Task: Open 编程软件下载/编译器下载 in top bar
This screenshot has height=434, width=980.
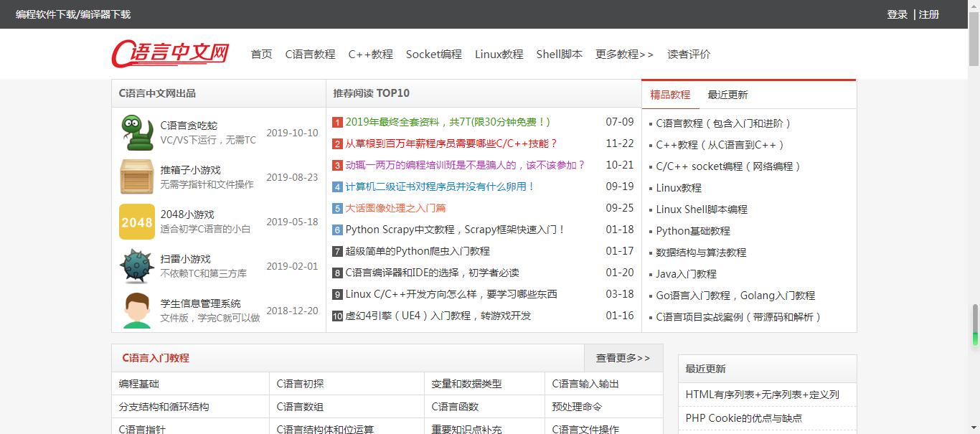Action: click(x=73, y=14)
